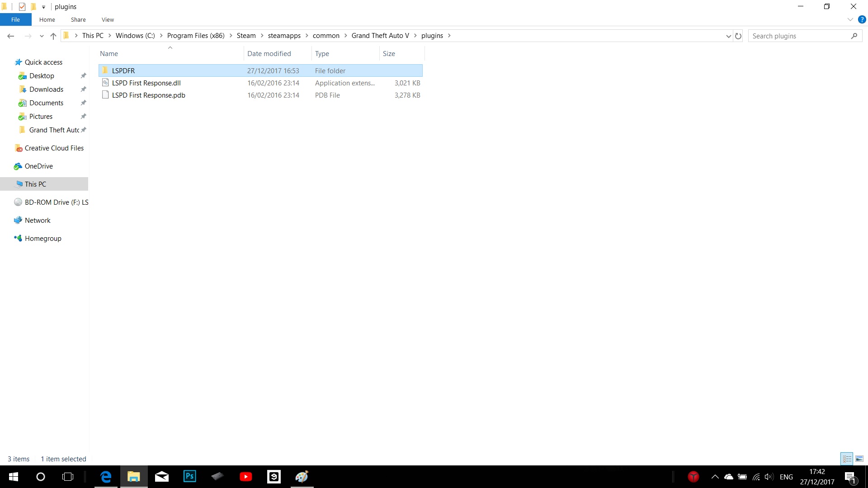The height and width of the screenshot is (488, 868).
Task: Click Steam in the breadcrumb path
Action: [246, 36]
